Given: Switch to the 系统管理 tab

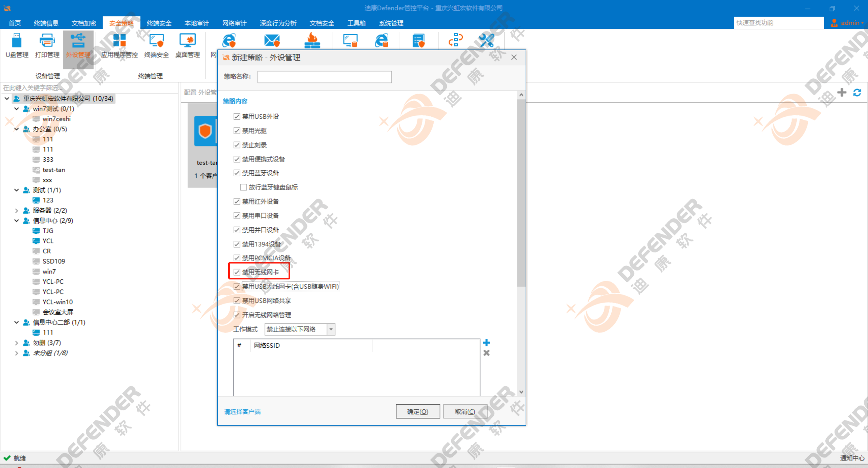Looking at the screenshot, I should pos(391,23).
